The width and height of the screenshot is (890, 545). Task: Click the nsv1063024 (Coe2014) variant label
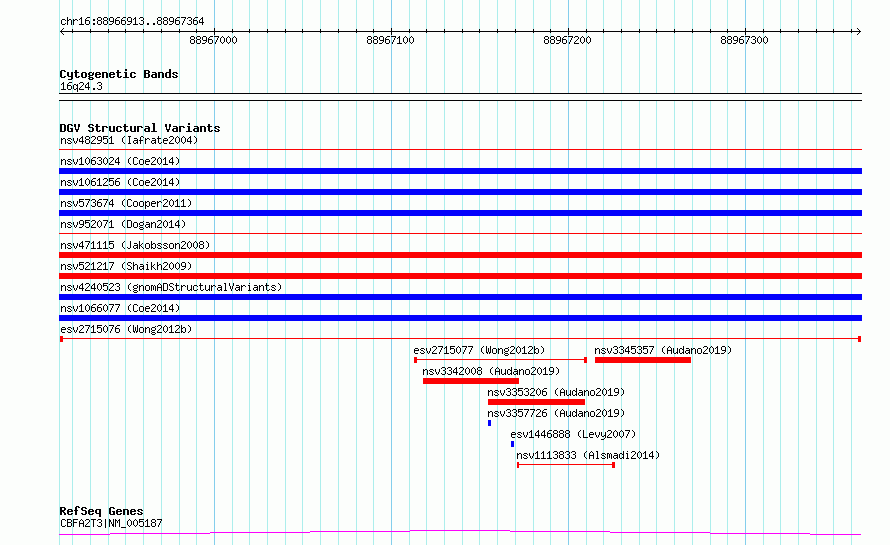pyautogui.click(x=120, y=161)
